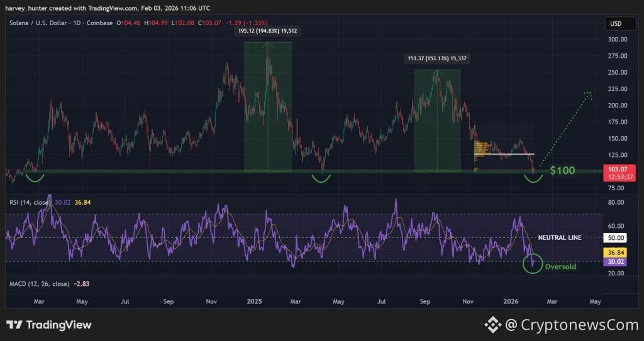644x341 pixels.
Task: Select the white horizontal line near 125
Action: tap(504, 154)
